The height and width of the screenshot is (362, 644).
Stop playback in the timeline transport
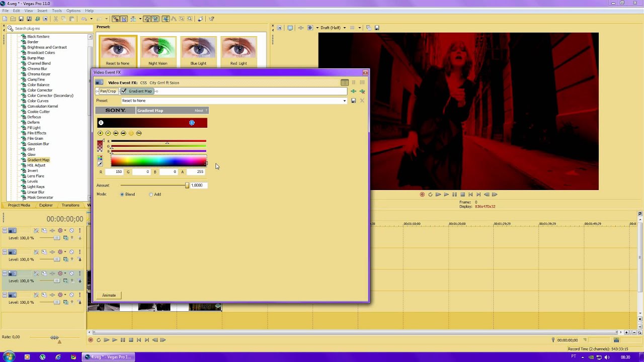[x=131, y=340]
